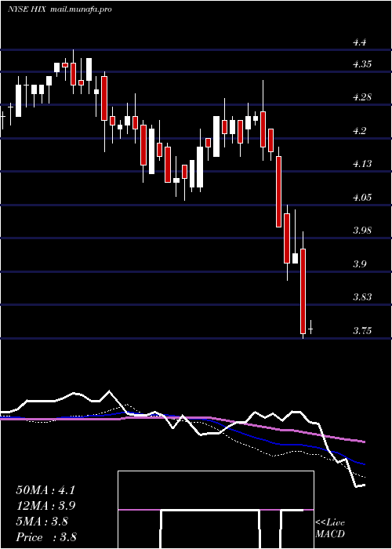Select the 3.83 price axis label

coord(361,297)
